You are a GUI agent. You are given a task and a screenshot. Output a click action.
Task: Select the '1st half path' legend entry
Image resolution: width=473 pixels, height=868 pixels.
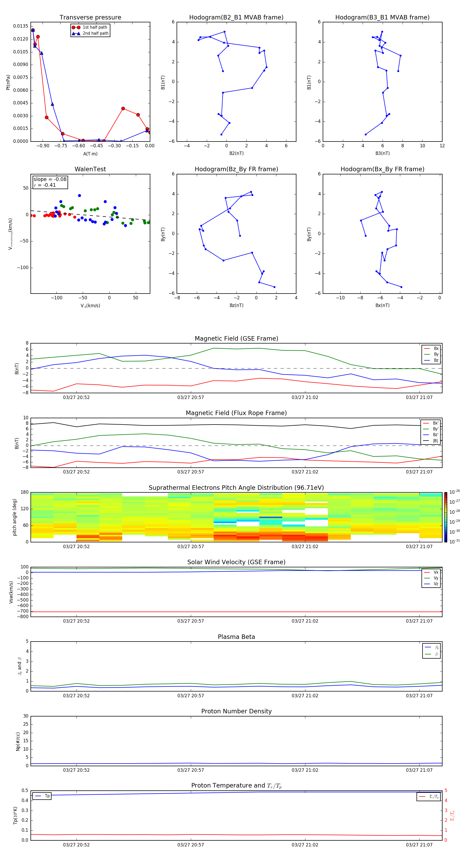point(90,27)
